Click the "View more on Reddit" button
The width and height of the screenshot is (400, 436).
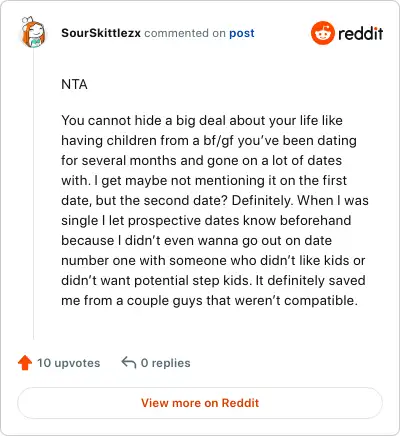click(x=200, y=403)
